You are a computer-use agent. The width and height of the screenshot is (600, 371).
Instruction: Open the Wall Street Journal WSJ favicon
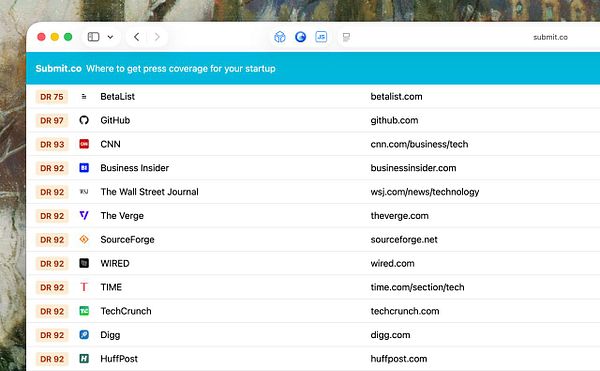click(x=84, y=192)
